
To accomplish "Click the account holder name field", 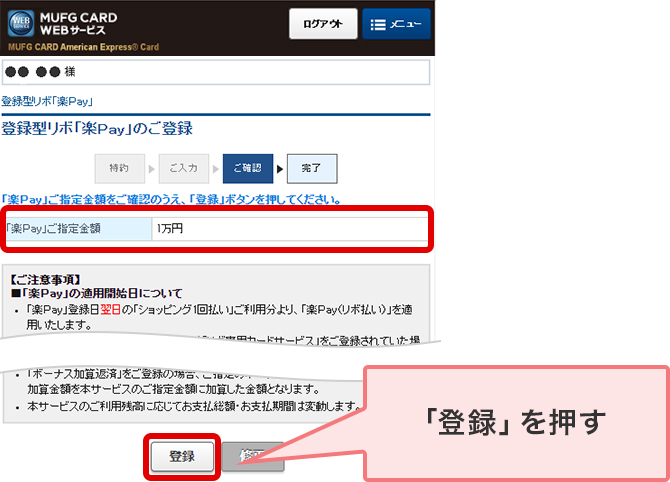I will (215, 73).
